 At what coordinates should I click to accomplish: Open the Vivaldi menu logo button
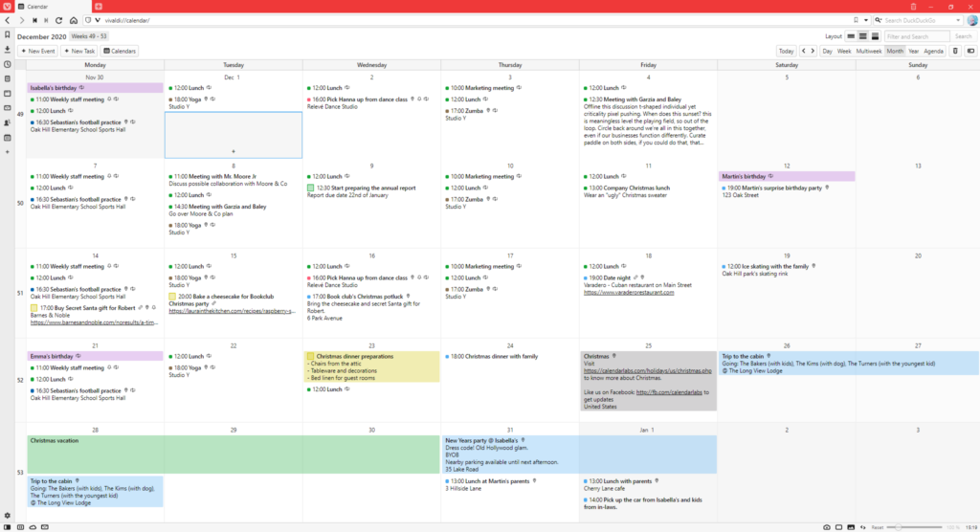[x=7, y=7]
